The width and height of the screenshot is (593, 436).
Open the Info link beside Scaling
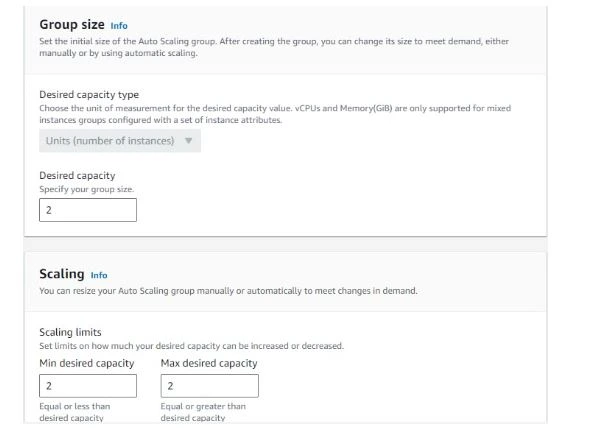coord(99,275)
